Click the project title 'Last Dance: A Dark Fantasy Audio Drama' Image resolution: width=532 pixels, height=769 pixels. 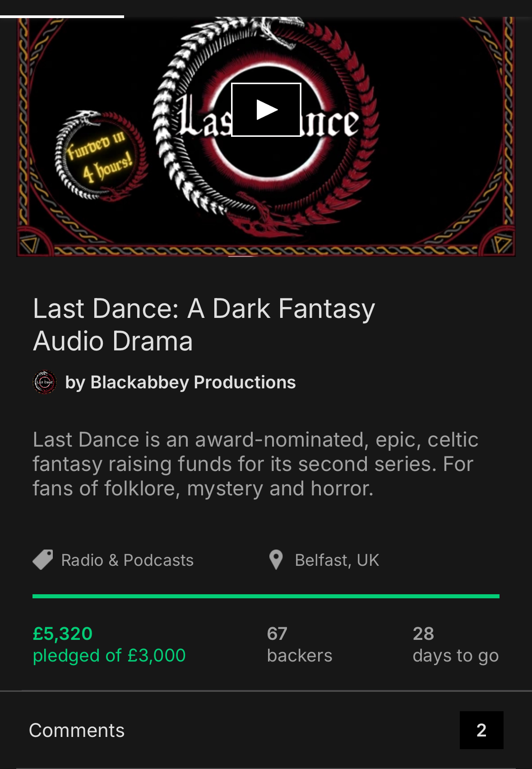(204, 324)
